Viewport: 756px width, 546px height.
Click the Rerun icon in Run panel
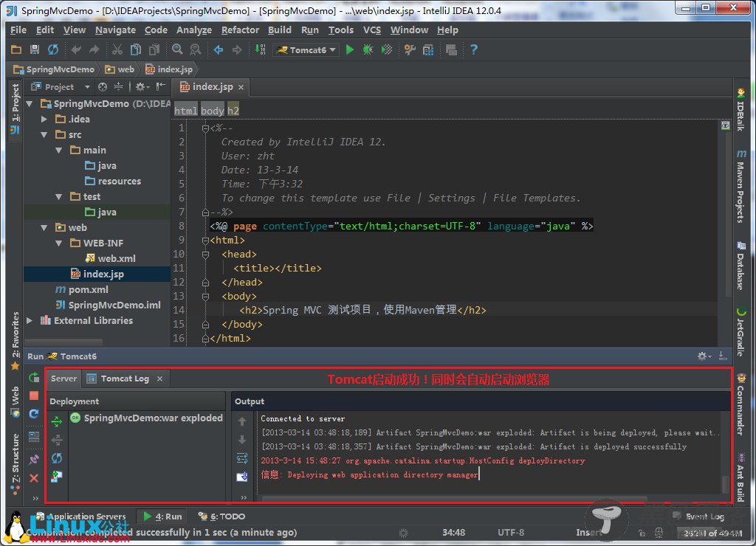pos(34,378)
